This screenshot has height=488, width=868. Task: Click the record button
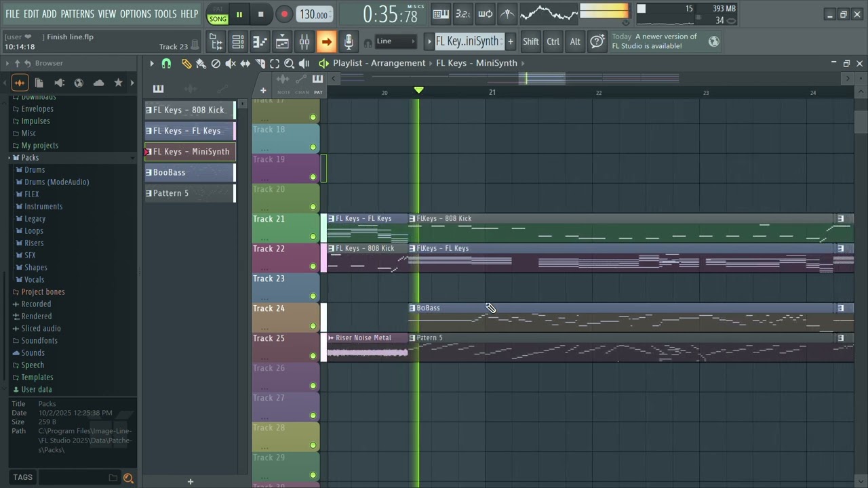(x=284, y=14)
